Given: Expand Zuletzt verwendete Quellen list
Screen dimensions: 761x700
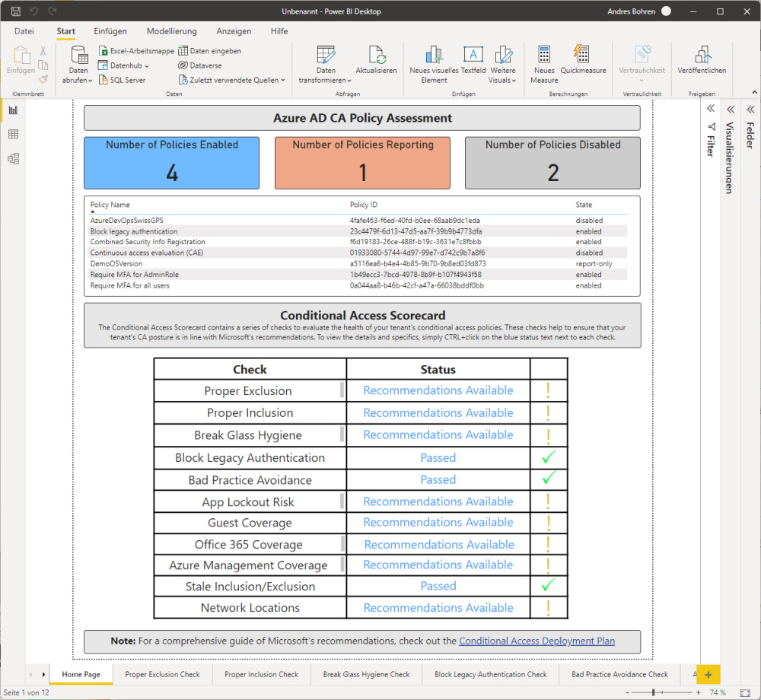Looking at the screenshot, I should pos(232,80).
